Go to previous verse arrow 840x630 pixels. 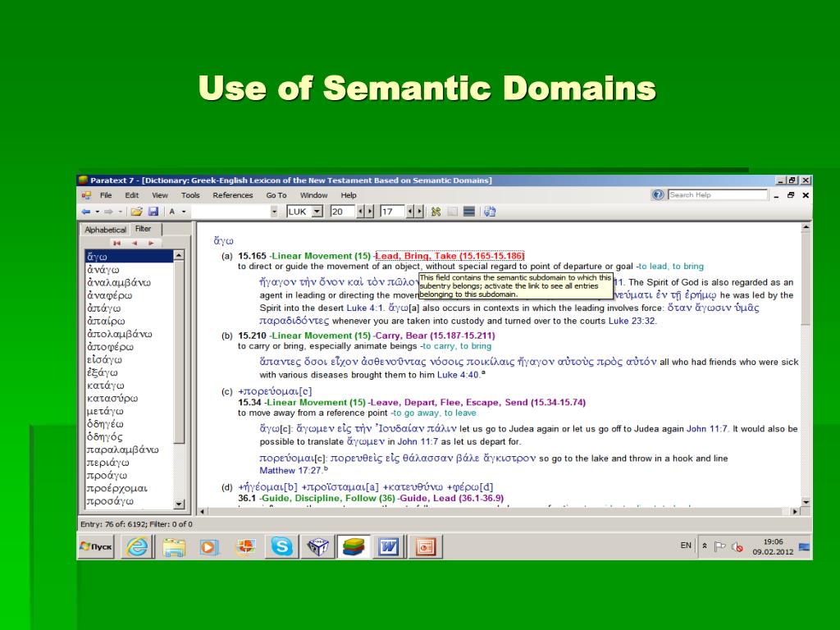410,212
